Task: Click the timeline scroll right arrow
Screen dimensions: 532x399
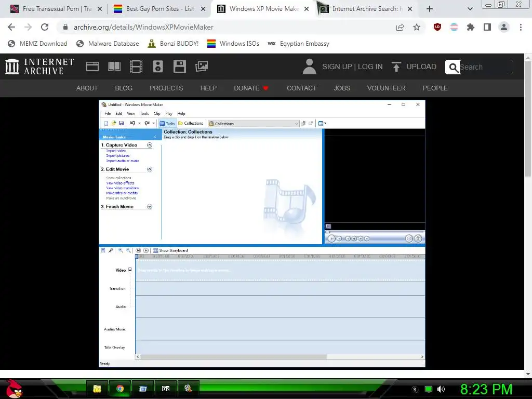Action: (x=422, y=357)
